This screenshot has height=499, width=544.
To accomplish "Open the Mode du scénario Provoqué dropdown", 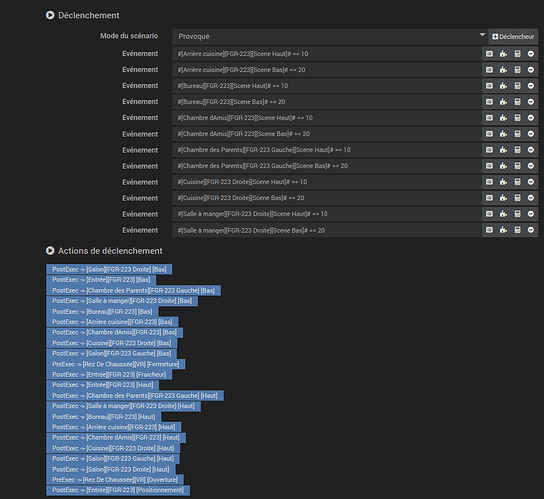I will tap(330, 36).
